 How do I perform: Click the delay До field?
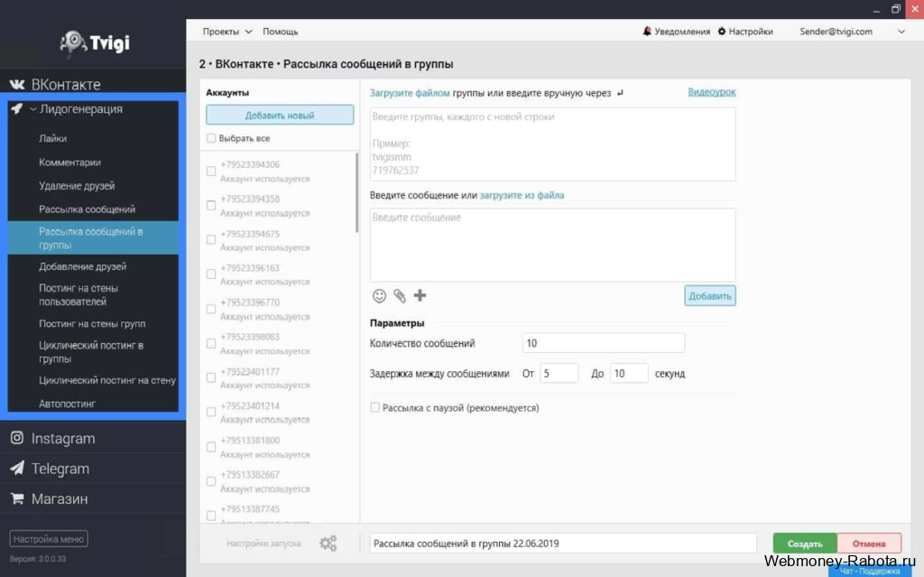pos(629,374)
